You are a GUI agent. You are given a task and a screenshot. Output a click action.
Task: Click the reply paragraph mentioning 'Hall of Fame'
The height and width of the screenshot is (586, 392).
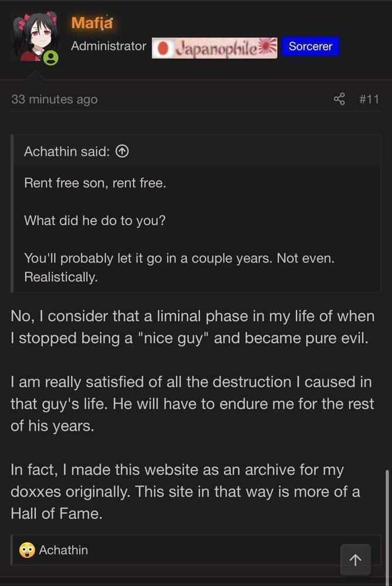(185, 492)
